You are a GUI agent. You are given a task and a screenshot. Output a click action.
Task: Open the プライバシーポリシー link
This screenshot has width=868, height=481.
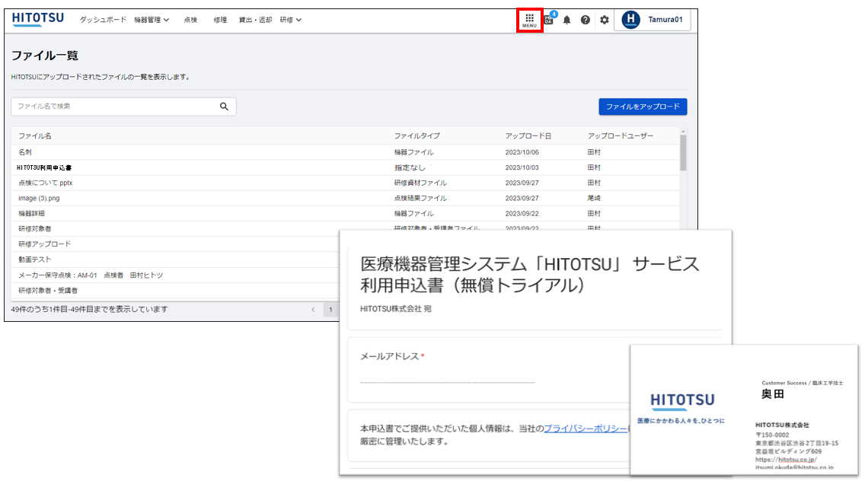(x=586, y=428)
